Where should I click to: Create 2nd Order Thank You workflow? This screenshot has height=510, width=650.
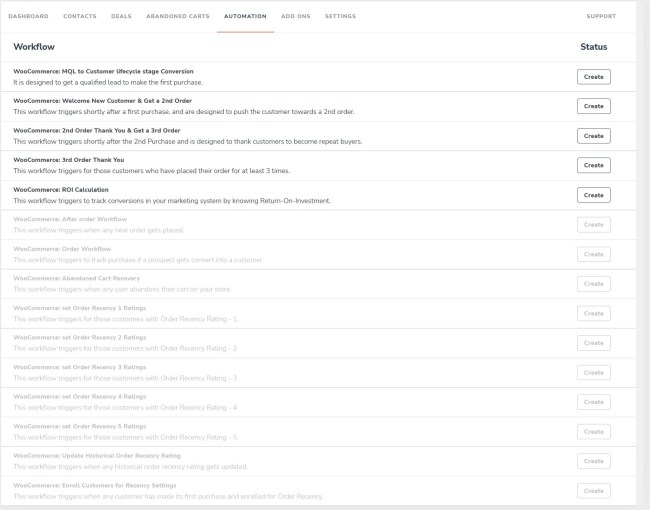point(593,135)
